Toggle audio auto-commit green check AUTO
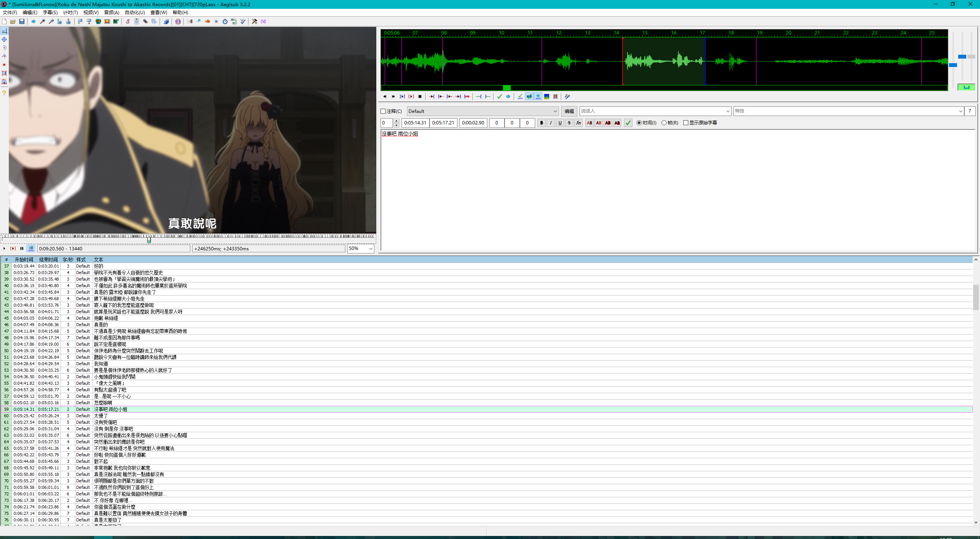The image size is (980, 539). click(x=520, y=96)
